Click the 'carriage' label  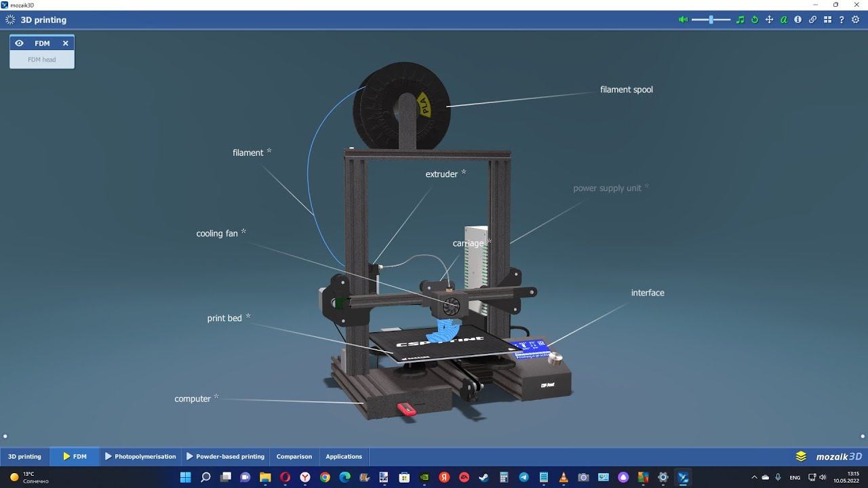point(469,243)
